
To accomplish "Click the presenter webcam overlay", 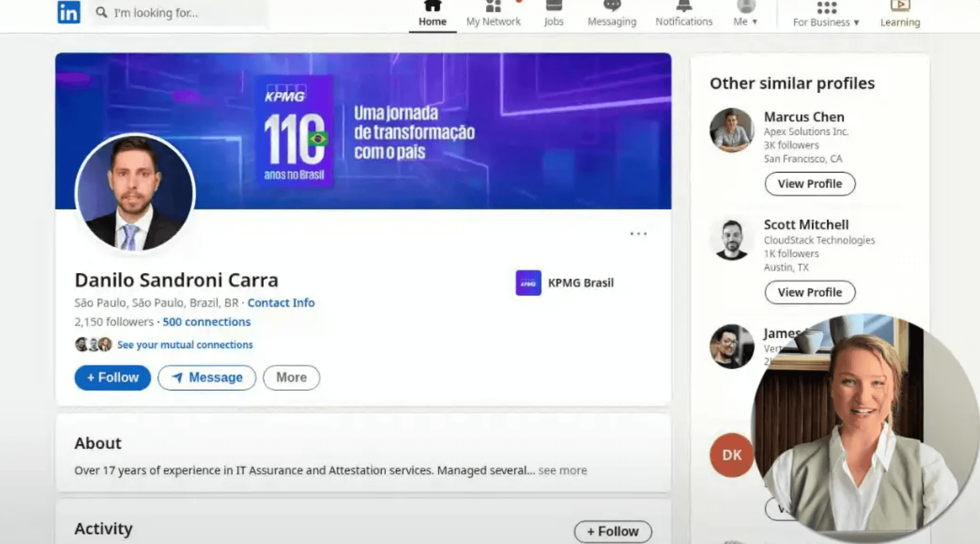I will point(865,428).
